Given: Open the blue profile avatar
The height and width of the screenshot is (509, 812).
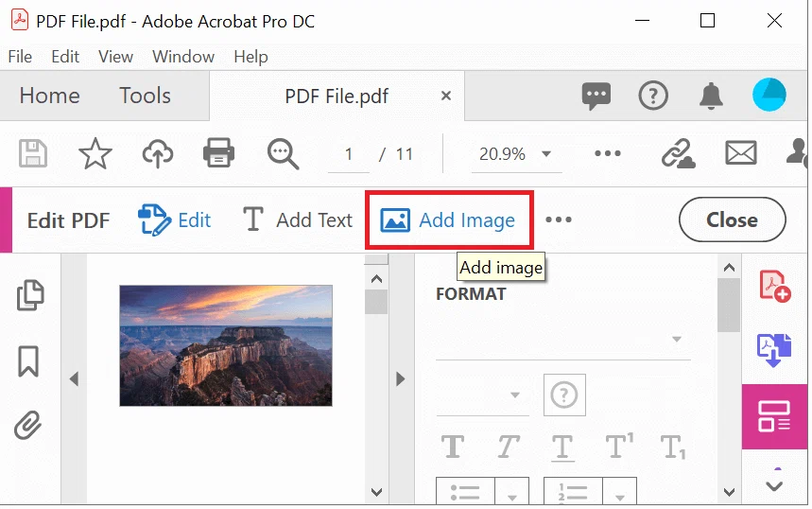Looking at the screenshot, I should pos(769,95).
